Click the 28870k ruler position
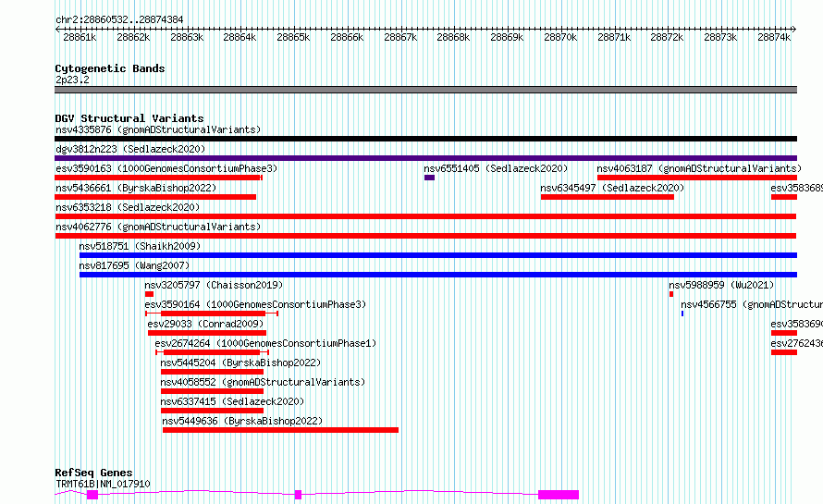Image resolution: width=823 pixels, height=504 pixels. coord(560,37)
